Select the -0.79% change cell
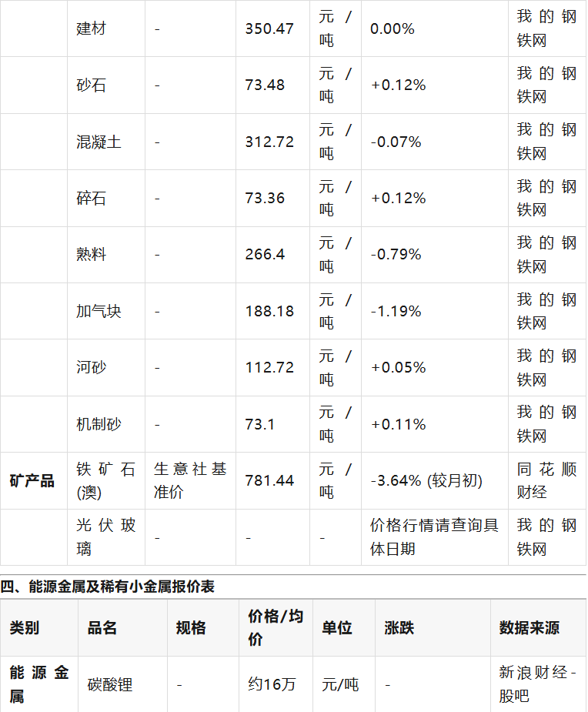This screenshot has width=588, height=712. 396,254
